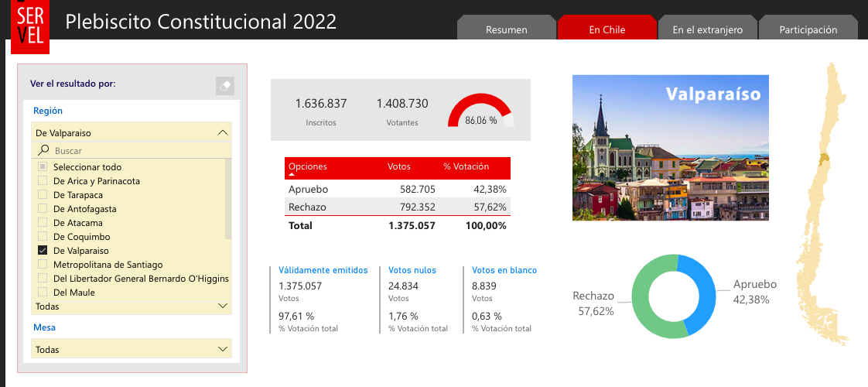Click the Opciones column header

click(308, 166)
